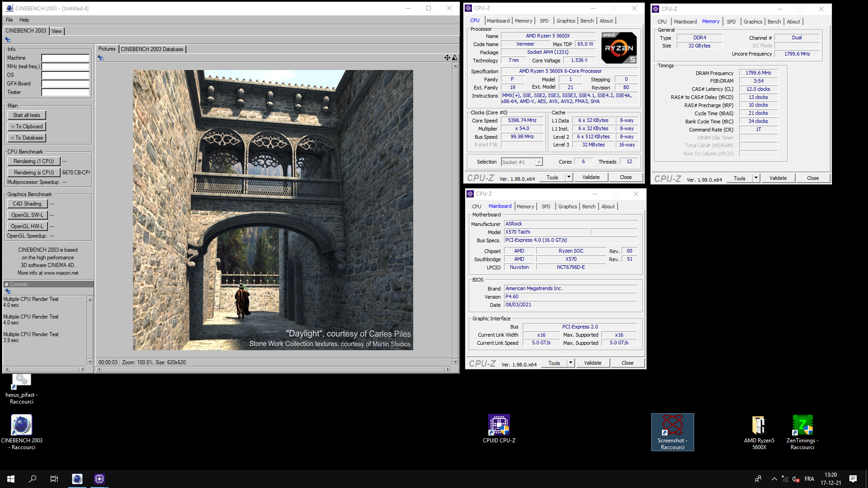868x488 pixels.
Task: Select Screenshot Raccourci desktop icon
Action: point(672,432)
